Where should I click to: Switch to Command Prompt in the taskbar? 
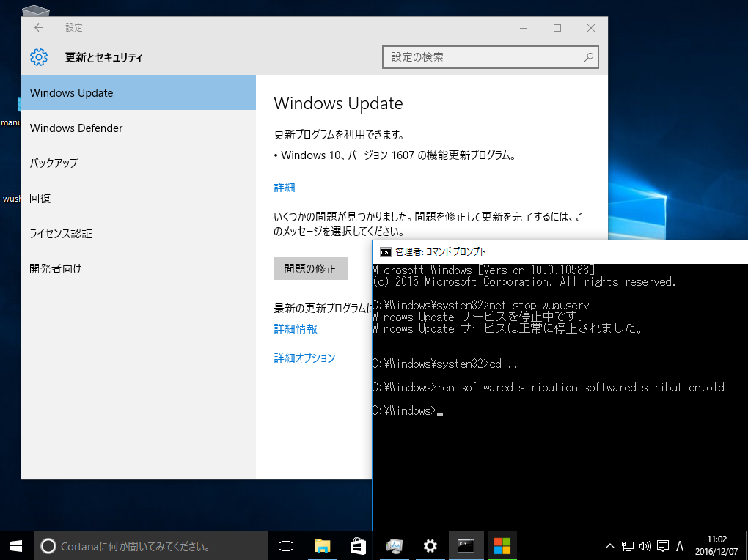pos(466,545)
